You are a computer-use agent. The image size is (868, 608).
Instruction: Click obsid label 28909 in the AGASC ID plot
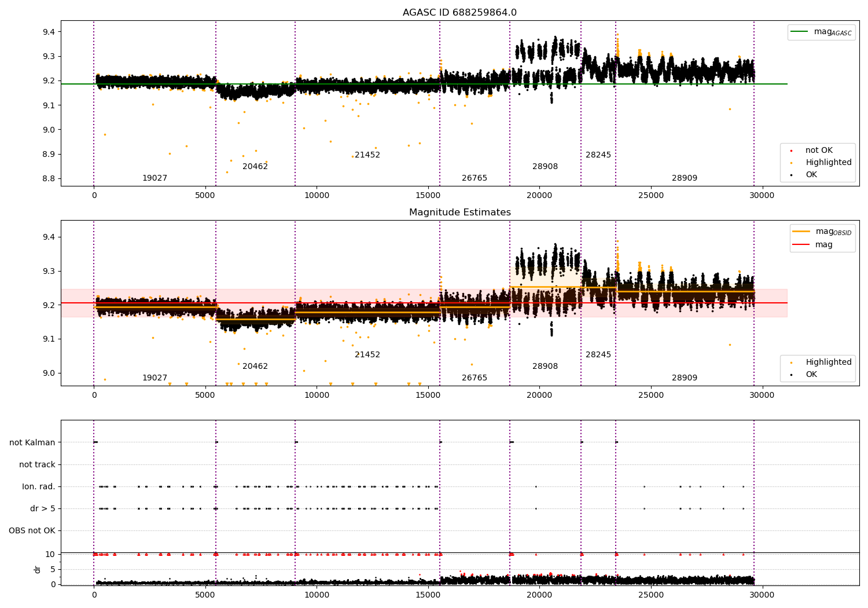pyautogui.click(x=685, y=178)
